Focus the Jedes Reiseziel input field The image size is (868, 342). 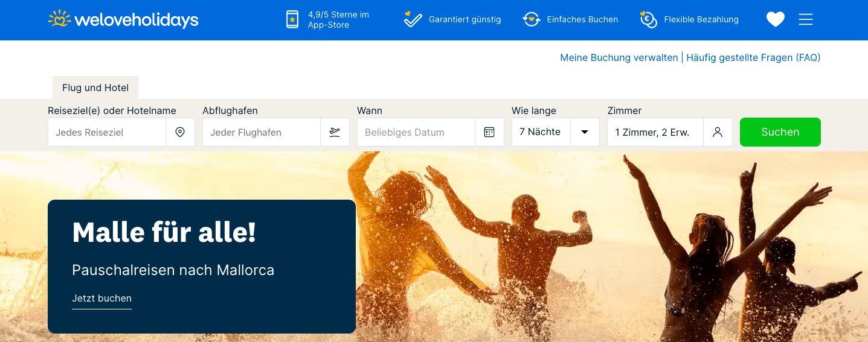[x=107, y=132]
